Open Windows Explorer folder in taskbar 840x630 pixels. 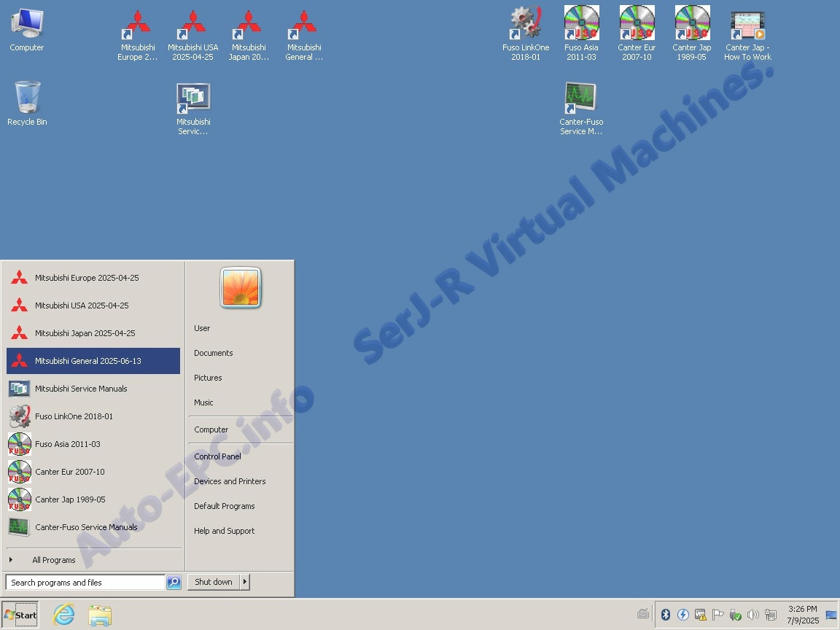100,615
